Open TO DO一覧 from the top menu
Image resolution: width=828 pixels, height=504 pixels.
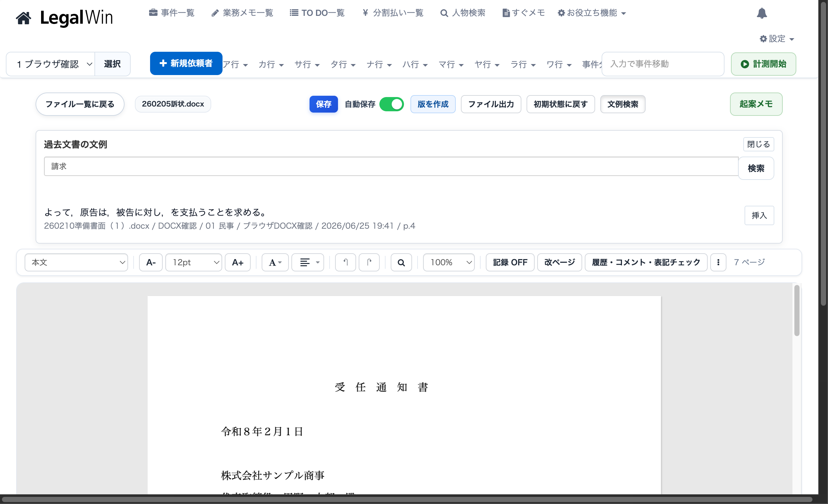[x=317, y=13]
